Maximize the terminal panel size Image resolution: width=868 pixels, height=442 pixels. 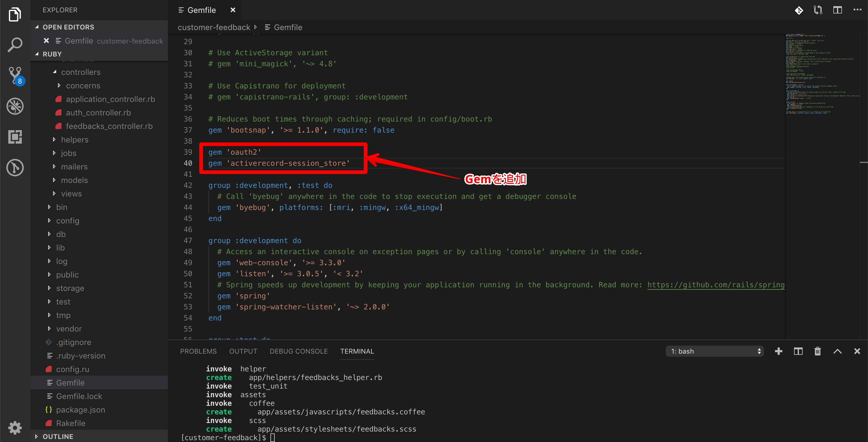click(x=837, y=351)
